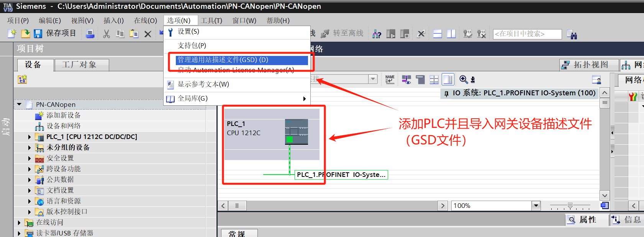The width and height of the screenshot is (644, 237).
Task: Cut selection with the scissors icon
Action: 107,34
